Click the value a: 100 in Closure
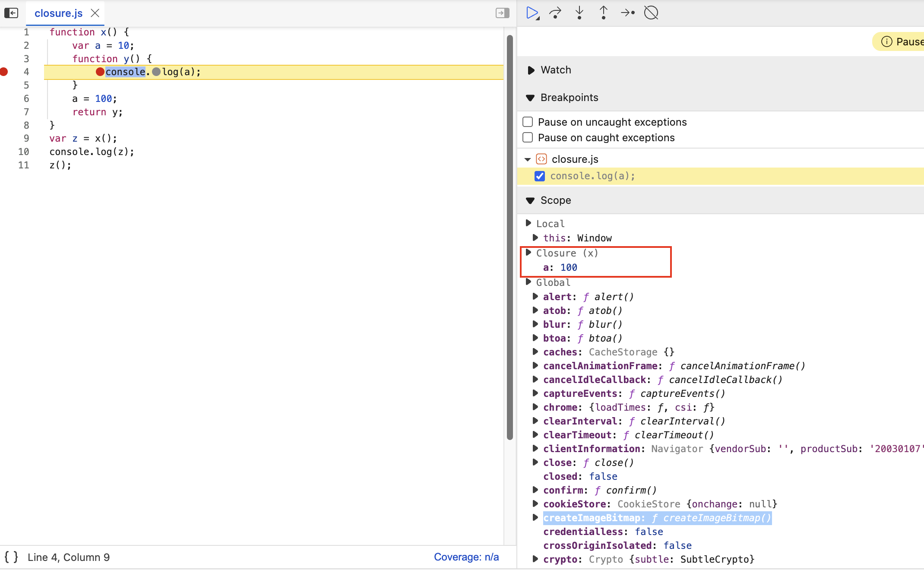 tap(560, 267)
